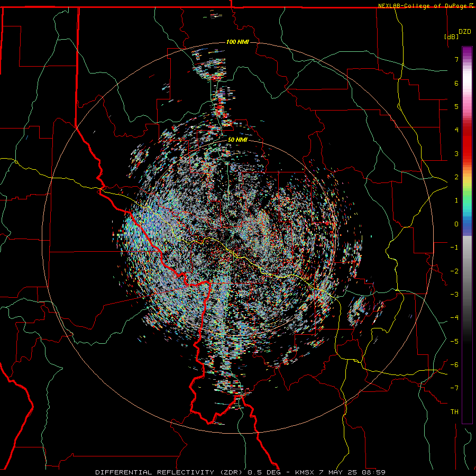The width and height of the screenshot is (476, 476).
Task: Click the 0 value on the color scale
Action: (456, 224)
